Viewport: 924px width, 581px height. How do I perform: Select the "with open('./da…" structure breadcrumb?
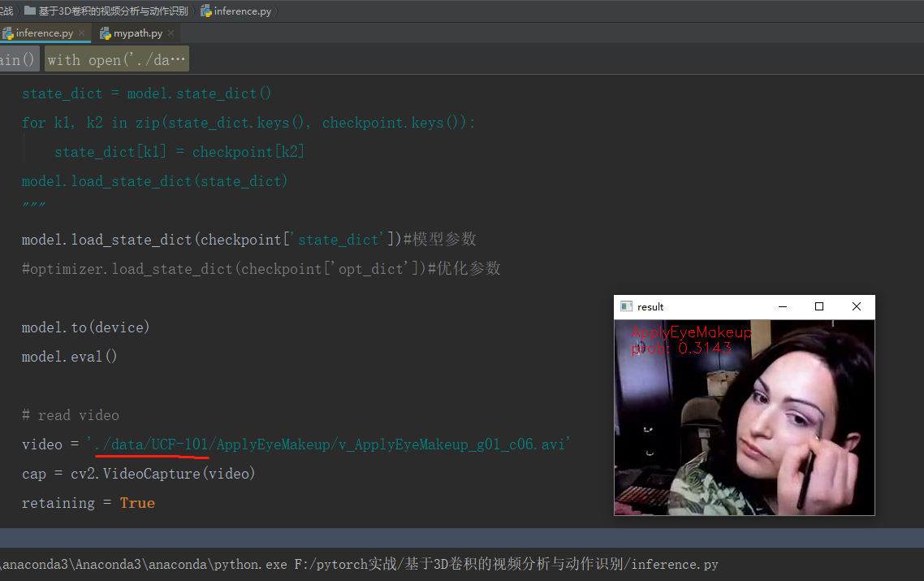point(117,59)
